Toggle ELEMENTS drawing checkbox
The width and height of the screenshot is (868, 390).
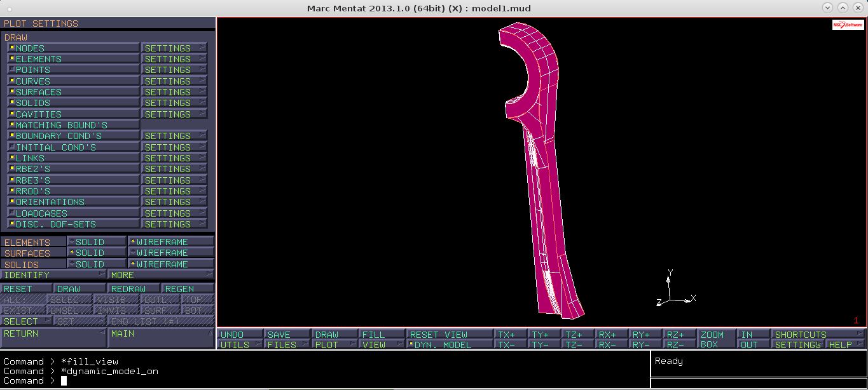point(73,59)
